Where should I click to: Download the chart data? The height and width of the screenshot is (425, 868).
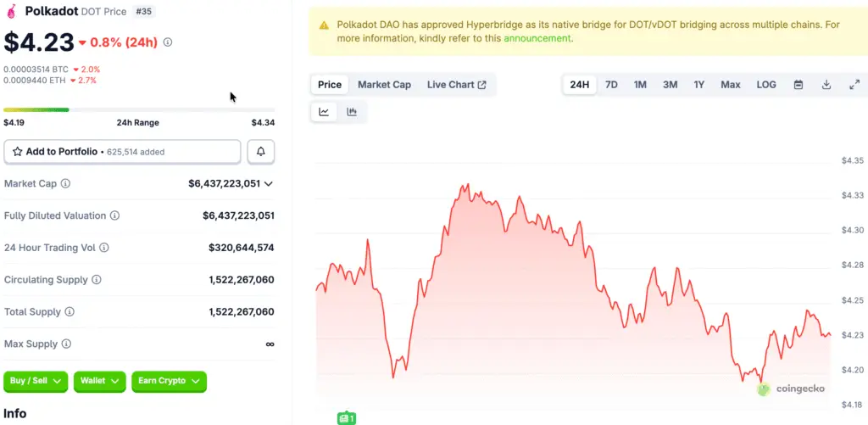(826, 85)
